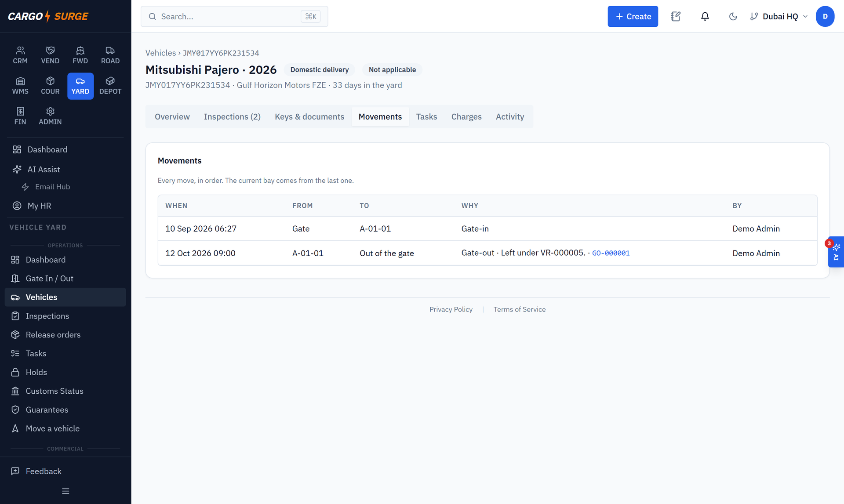The height and width of the screenshot is (504, 844).
Task: Open user avatar D menu
Action: pos(825,16)
